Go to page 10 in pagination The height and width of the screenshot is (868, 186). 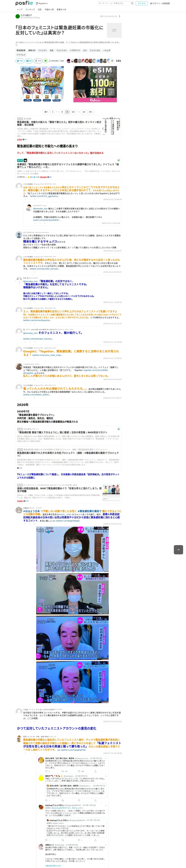click(x=73, y=112)
